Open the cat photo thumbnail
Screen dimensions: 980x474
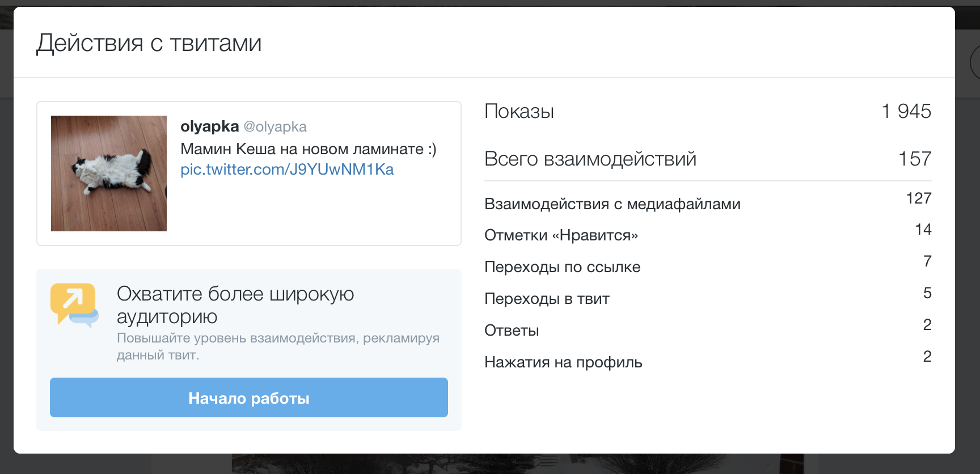point(109,173)
